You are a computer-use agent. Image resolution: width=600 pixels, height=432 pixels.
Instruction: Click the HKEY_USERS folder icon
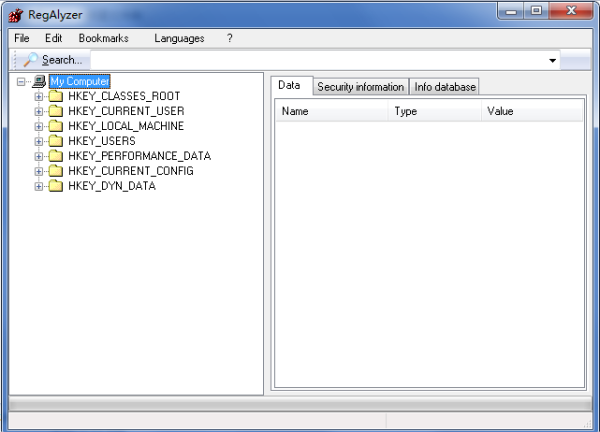pos(55,141)
